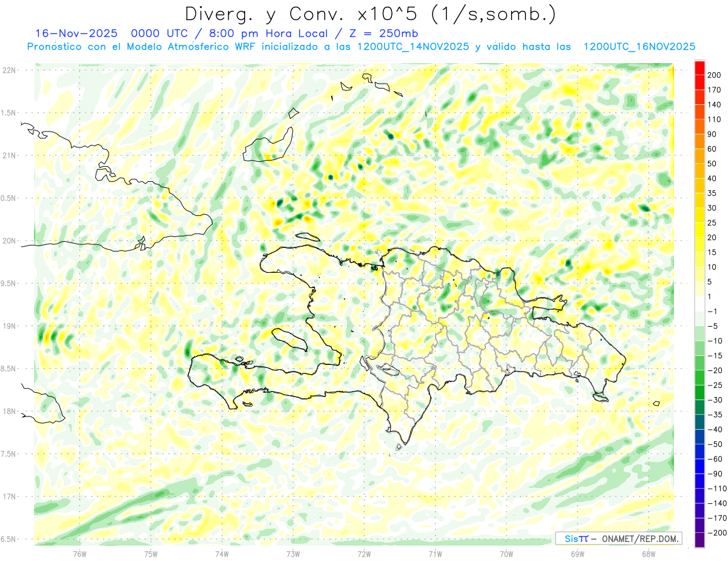Click the "-200" color scale label
Screen dimensions: 728x562
pyautogui.click(x=716, y=533)
